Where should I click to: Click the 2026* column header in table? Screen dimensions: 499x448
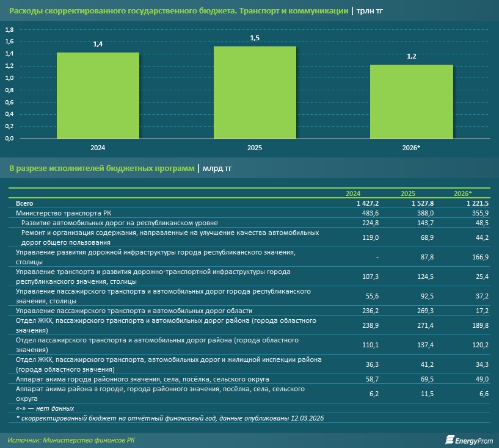pyautogui.click(x=462, y=193)
